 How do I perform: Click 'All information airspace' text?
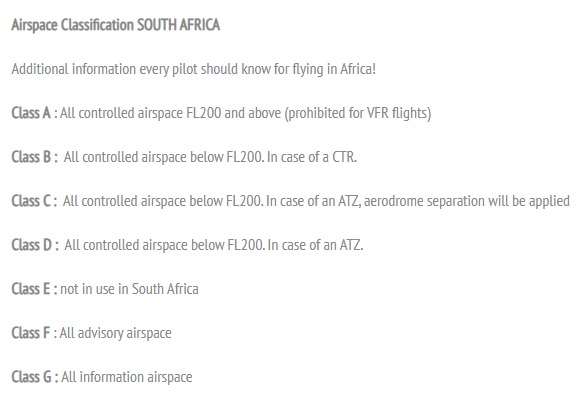(x=127, y=377)
